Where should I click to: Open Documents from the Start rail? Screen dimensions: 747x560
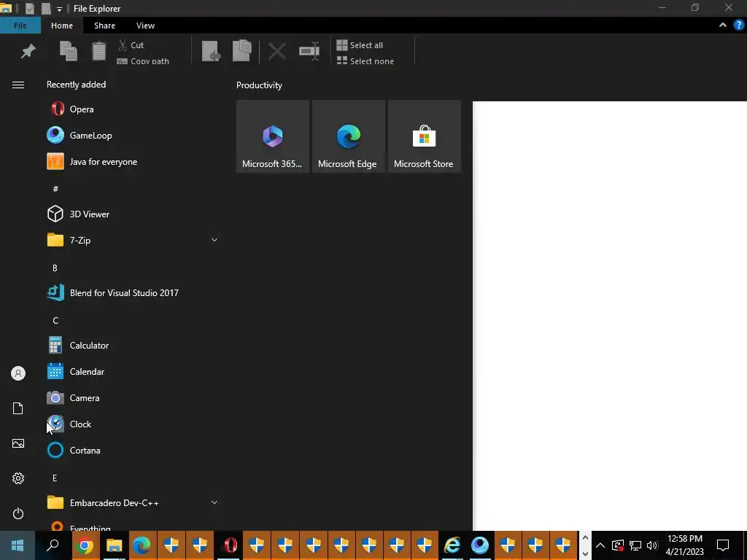pos(18,408)
